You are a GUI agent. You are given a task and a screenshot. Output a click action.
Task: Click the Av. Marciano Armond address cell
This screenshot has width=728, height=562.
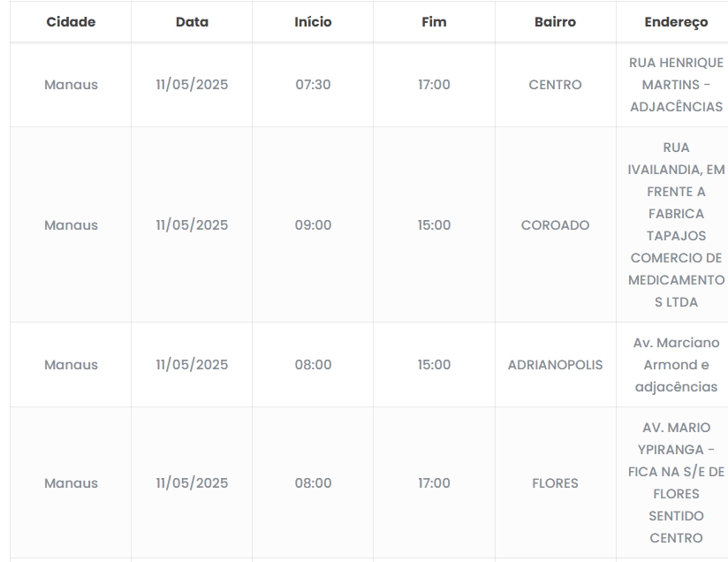pyautogui.click(x=676, y=365)
